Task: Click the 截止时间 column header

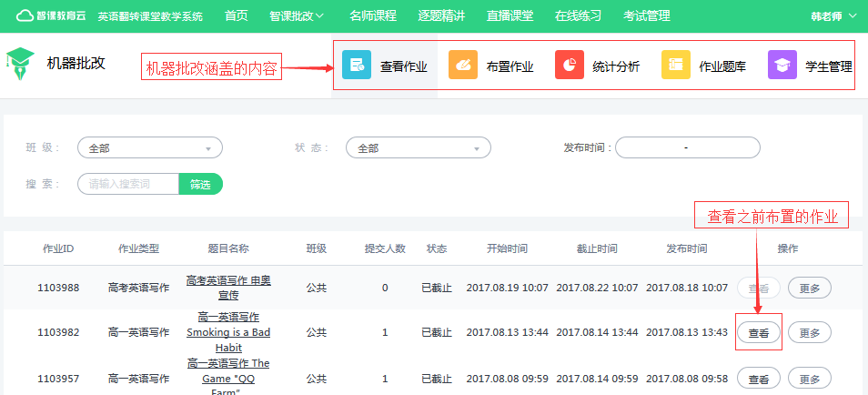Action: (x=597, y=248)
